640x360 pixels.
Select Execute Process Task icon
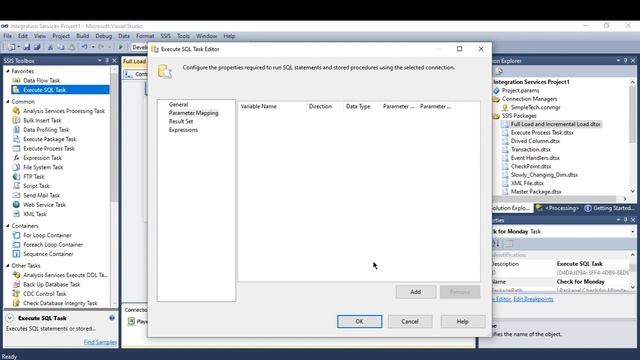click(16, 149)
